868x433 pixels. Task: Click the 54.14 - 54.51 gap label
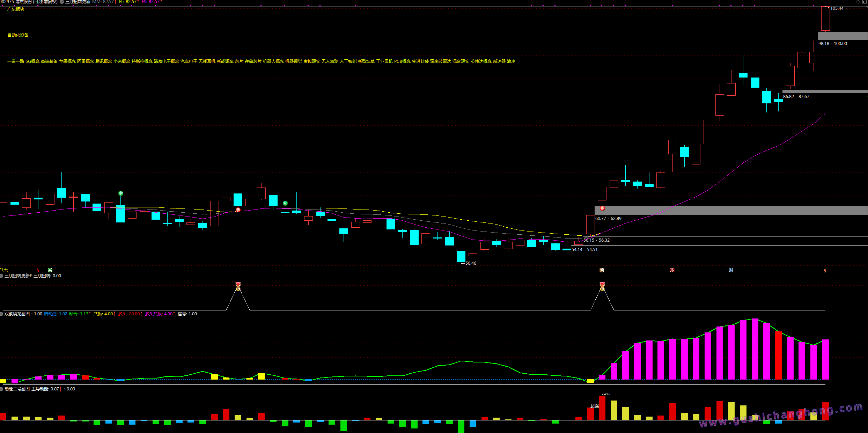click(584, 250)
